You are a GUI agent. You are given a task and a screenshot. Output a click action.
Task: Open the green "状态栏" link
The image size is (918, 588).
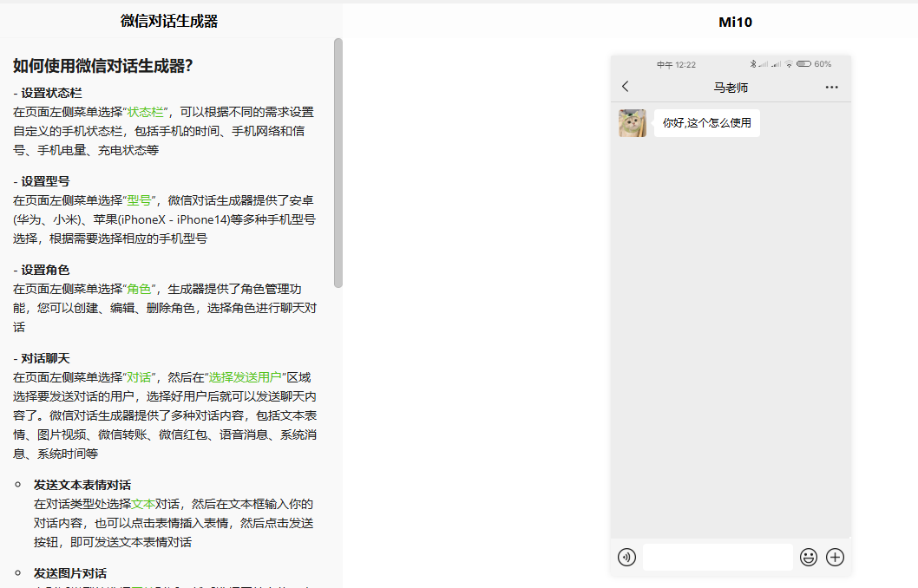click(x=145, y=112)
